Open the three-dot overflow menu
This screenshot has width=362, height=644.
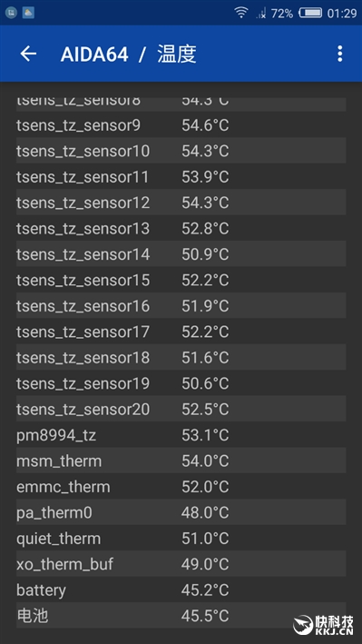coord(340,54)
